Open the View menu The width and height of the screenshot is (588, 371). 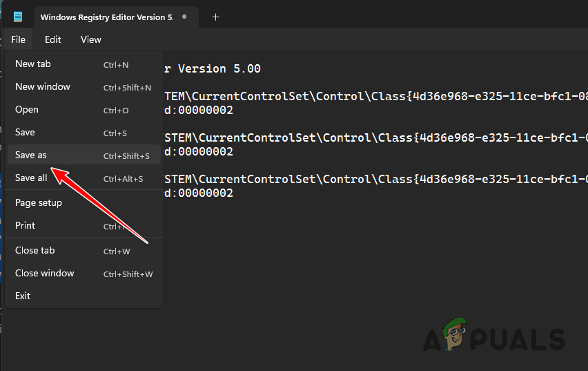click(90, 39)
